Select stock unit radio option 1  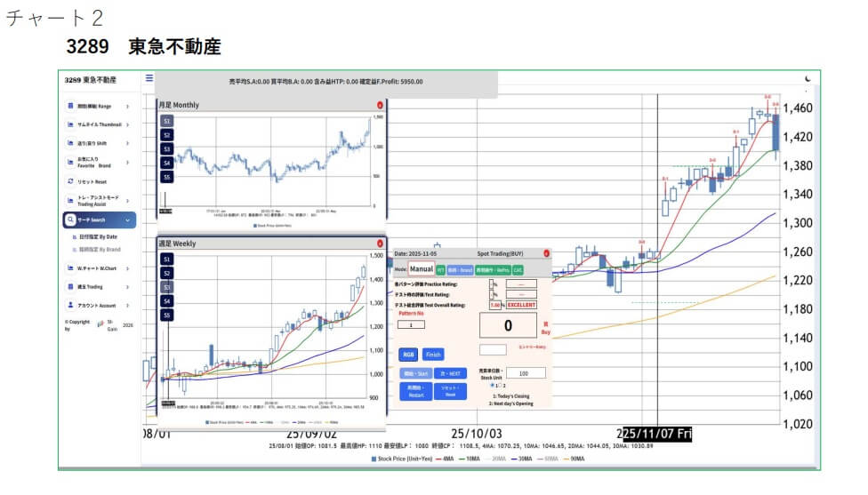493,386
